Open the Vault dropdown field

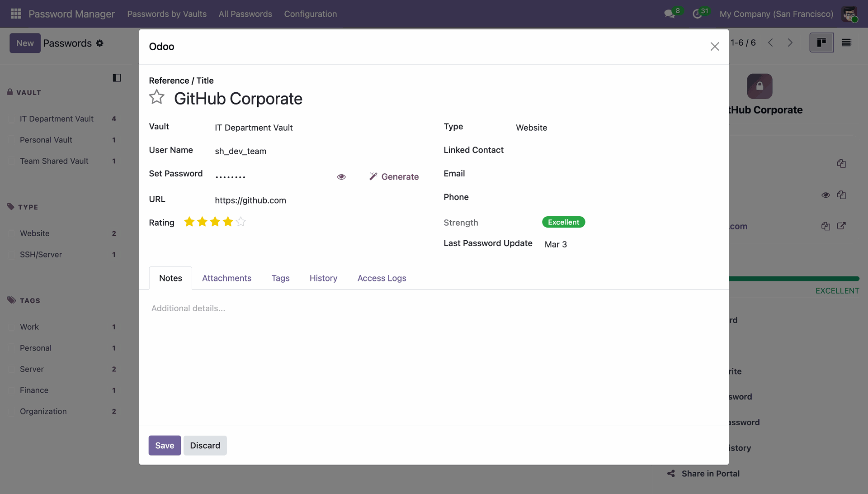pos(316,128)
